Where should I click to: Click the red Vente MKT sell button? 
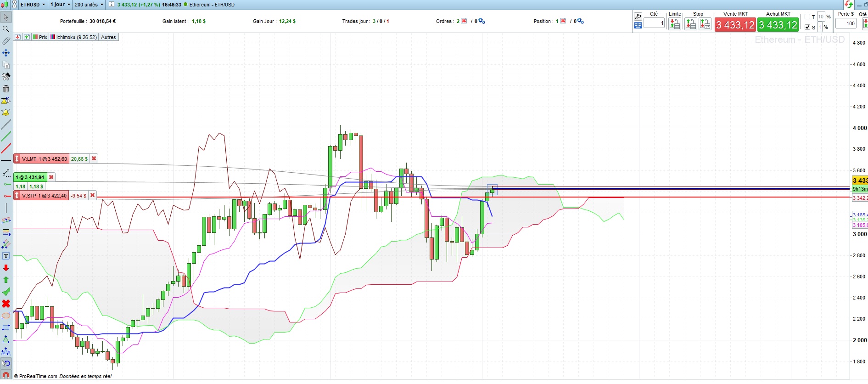point(735,25)
